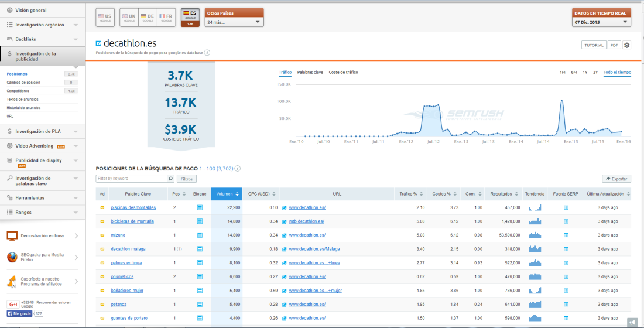The image size is (644, 328).
Task: Open Competidores in sidebar
Action: tap(18, 91)
